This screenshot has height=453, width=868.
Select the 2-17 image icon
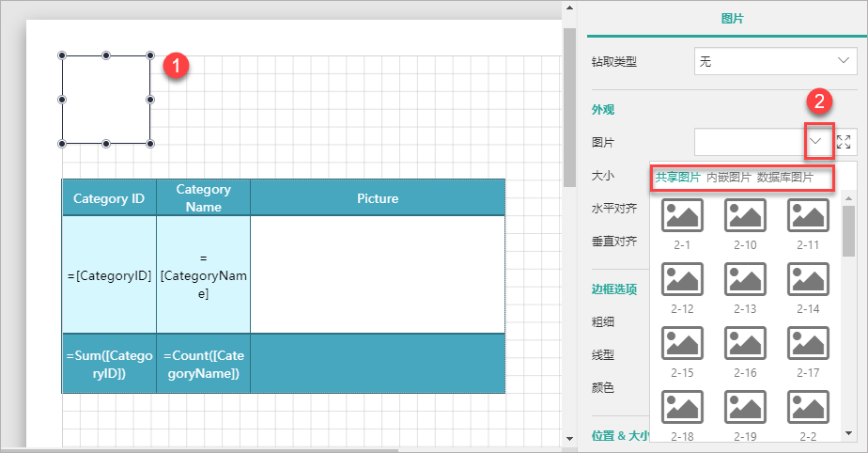(x=808, y=343)
